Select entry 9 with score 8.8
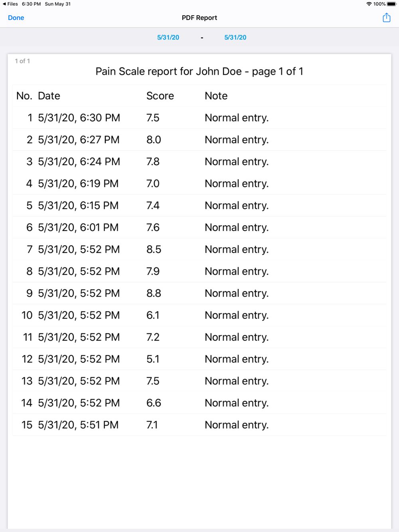The width and height of the screenshot is (399, 532). click(x=199, y=293)
